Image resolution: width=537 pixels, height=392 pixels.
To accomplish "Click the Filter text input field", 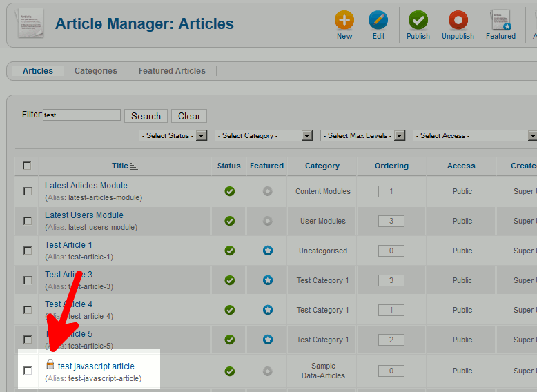I will click(x=81, y=115).
